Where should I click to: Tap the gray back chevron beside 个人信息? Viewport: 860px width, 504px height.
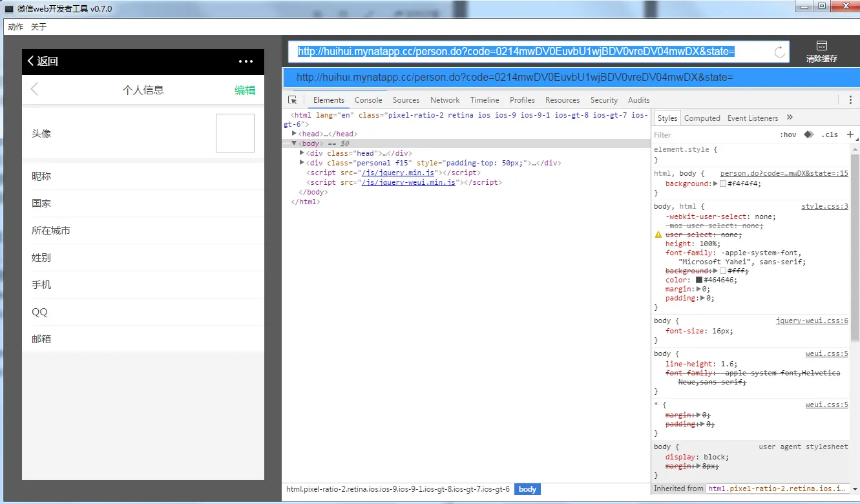[x=34, y=89]
